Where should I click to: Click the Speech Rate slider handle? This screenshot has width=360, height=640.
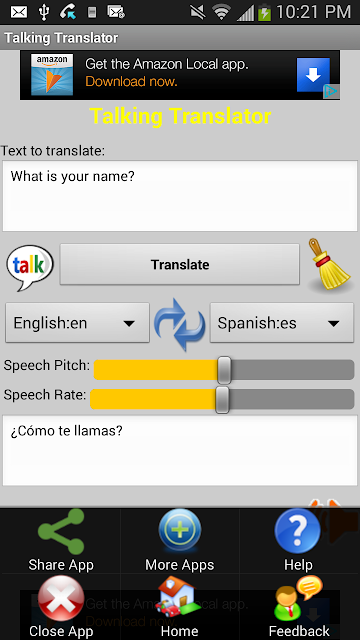click(222, 400)
